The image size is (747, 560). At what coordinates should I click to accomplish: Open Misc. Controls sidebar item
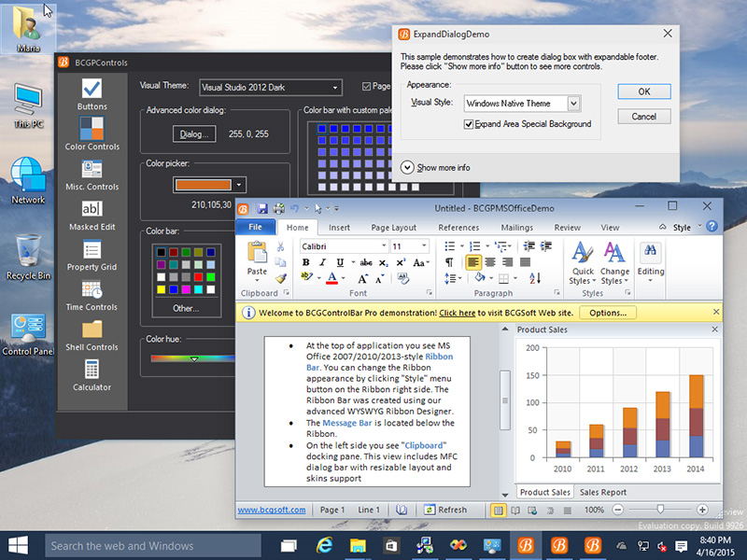tap(92, 175)
